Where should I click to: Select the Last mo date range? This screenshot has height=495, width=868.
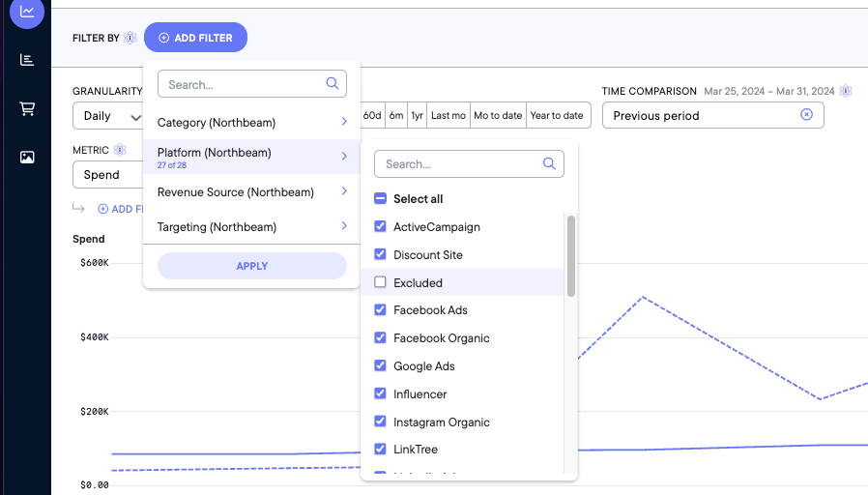(448, 115)
